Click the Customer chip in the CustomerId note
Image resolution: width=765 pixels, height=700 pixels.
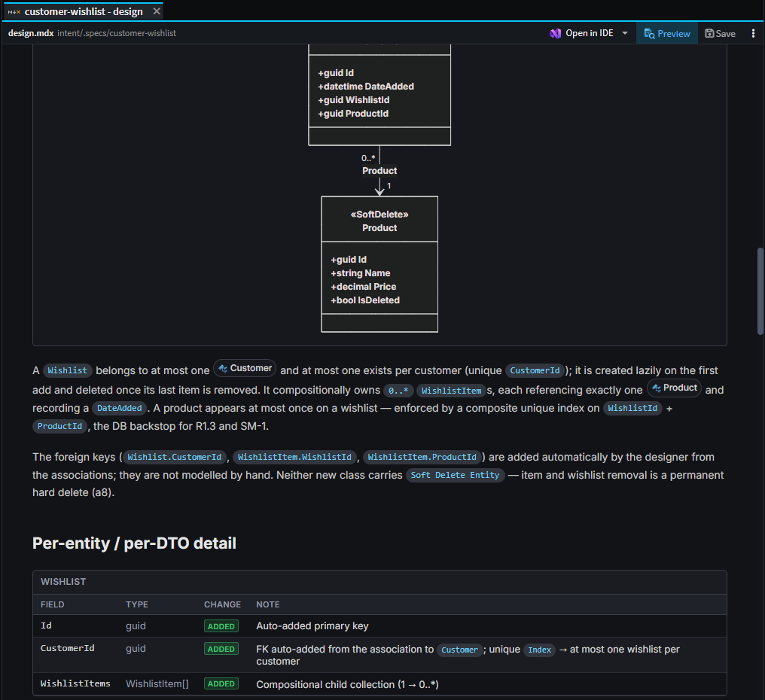click(459, 650)
